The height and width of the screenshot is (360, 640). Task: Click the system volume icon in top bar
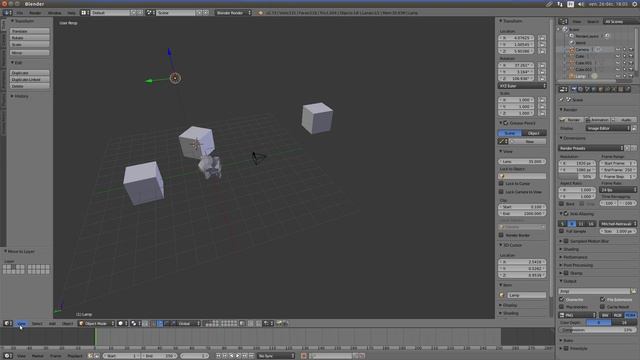pyautogui.click(x=581, y=4)
